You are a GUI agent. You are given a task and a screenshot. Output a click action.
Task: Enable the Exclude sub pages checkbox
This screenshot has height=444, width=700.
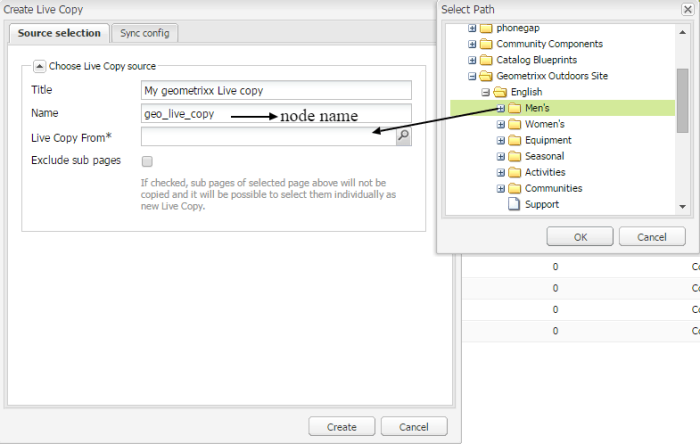tap(147, 161)
